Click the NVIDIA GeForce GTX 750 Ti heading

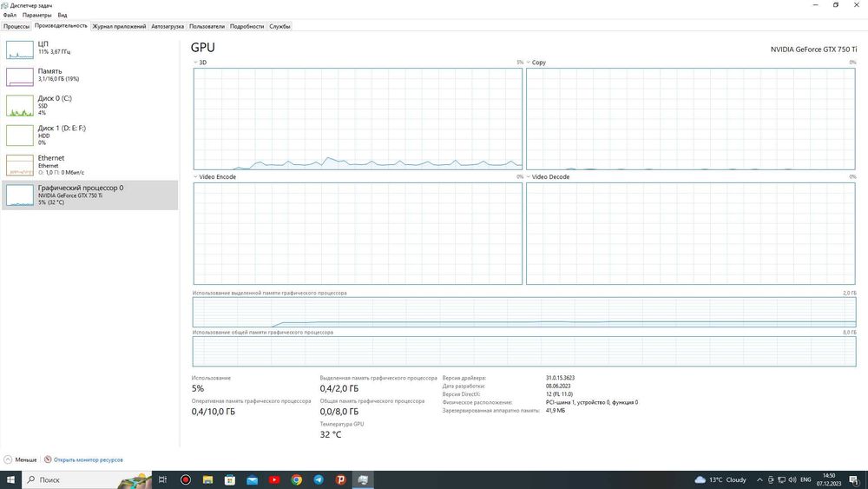813,50
